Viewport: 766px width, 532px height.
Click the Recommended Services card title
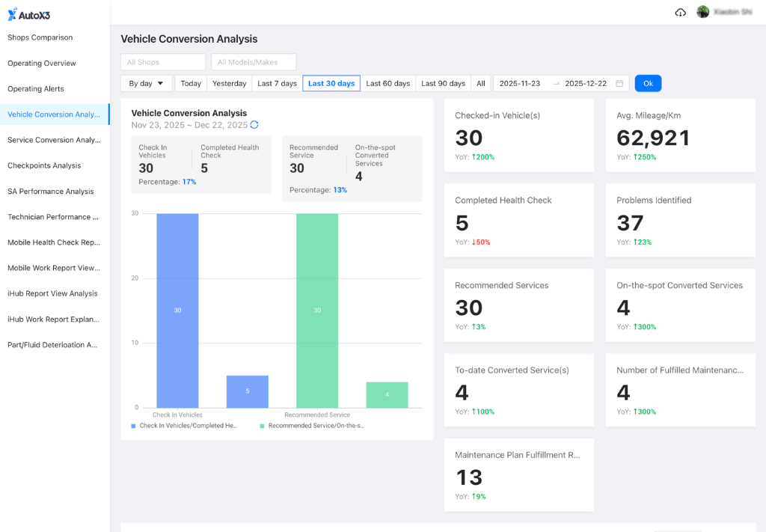click(502, 285)
